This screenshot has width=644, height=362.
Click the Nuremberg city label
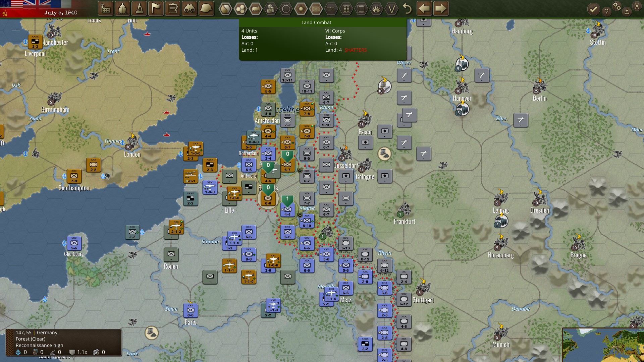click(x=501, y=255)
